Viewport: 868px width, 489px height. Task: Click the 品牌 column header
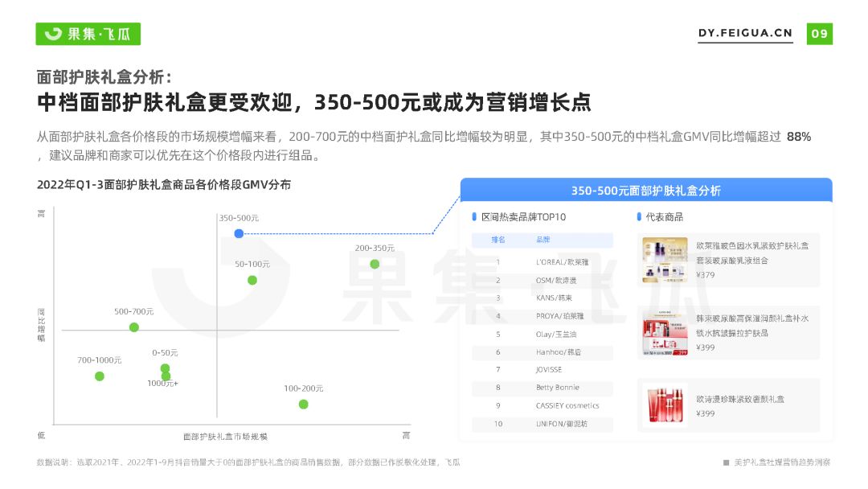[x=543, y=240]
